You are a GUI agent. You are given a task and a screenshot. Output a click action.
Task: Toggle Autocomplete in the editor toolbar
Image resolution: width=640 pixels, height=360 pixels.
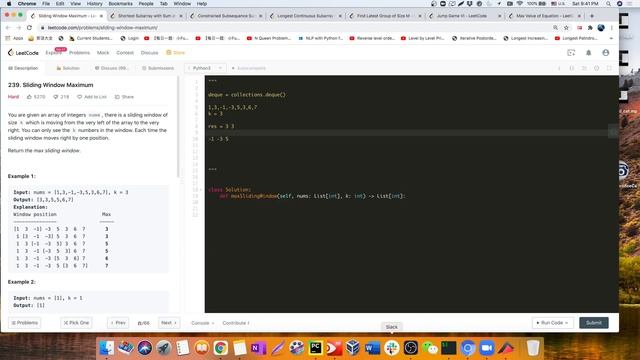[249, 68]
